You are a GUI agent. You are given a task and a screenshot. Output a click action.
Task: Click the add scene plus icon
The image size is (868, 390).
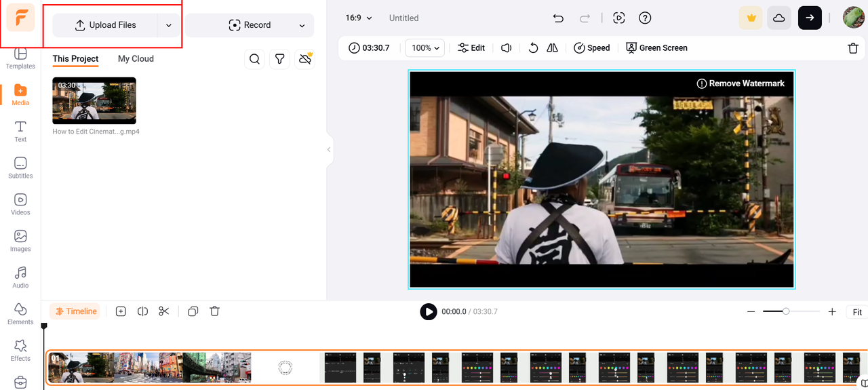(x=121, y=311)
